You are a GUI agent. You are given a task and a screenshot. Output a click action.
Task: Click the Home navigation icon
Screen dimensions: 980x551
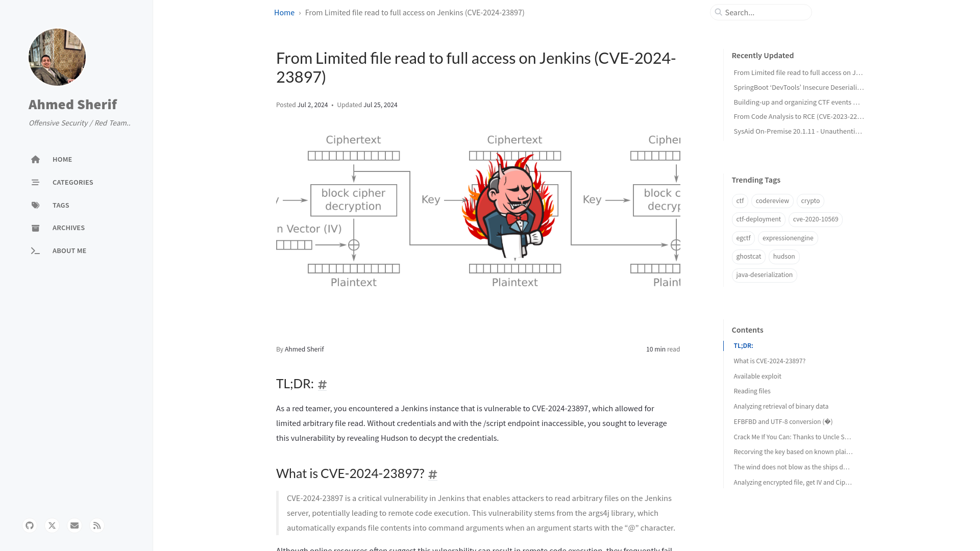(x=35, y=160)
